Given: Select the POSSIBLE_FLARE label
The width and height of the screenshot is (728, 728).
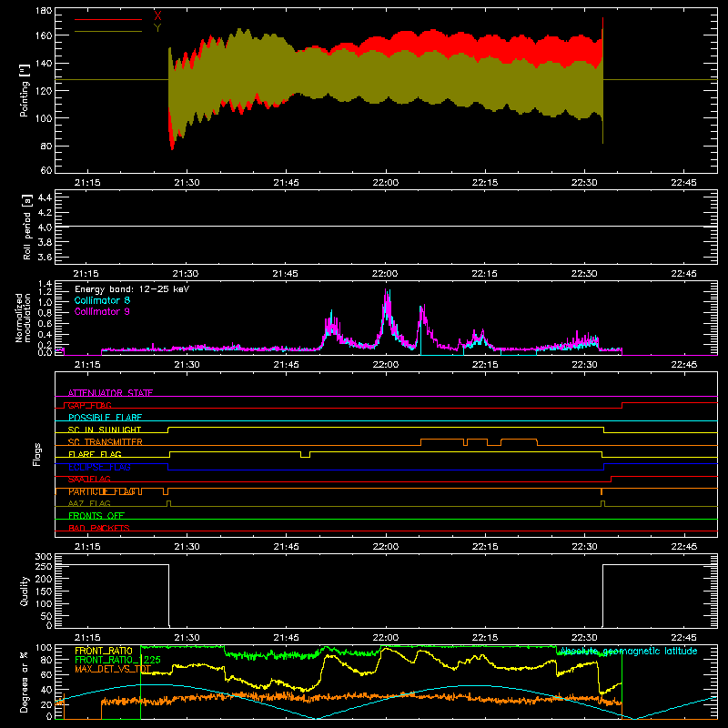Looking at the screenshot, I should pyautogui.click(x=105, y=418).
